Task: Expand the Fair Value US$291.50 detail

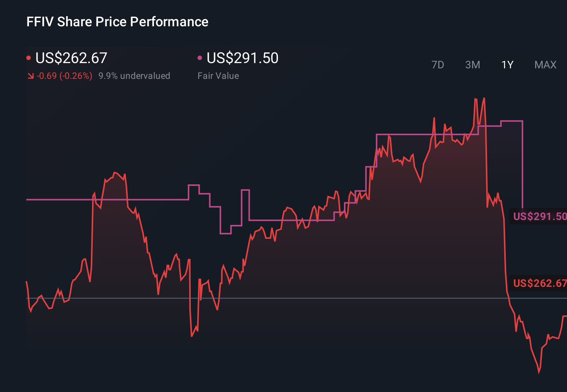Action: (243, 58)
